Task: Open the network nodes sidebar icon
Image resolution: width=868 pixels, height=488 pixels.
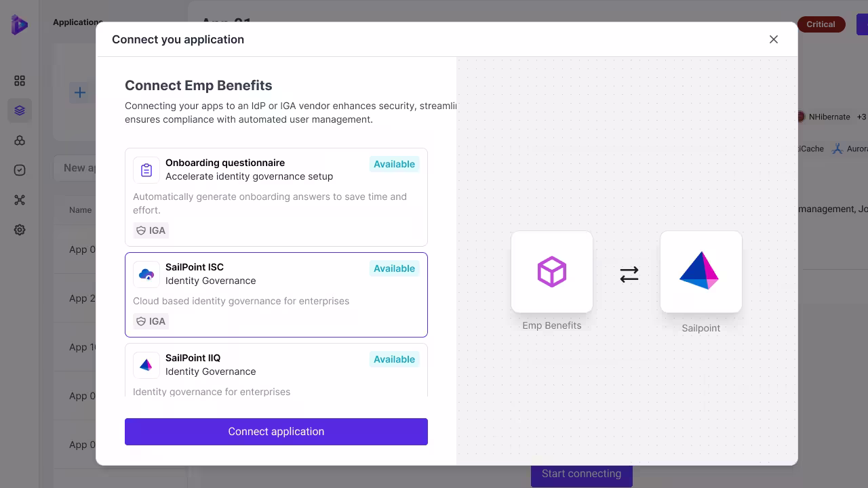Action: pyautogui.click(x=20, y=200)
